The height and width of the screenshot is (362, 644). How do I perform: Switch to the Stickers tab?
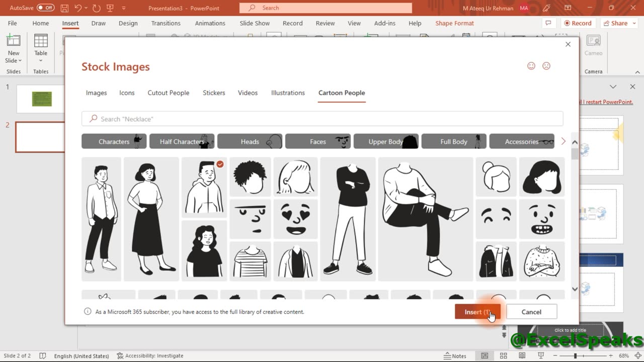point(214,93)
